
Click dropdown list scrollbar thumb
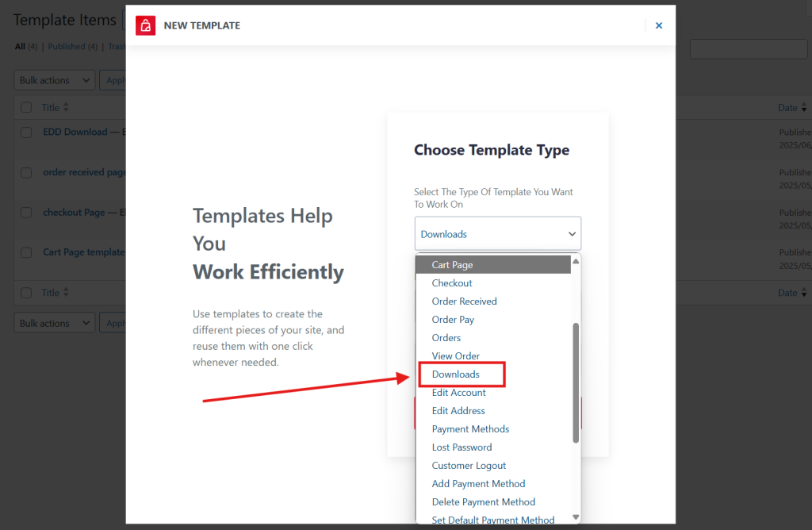pyautogui.click(x=576, y=383)
